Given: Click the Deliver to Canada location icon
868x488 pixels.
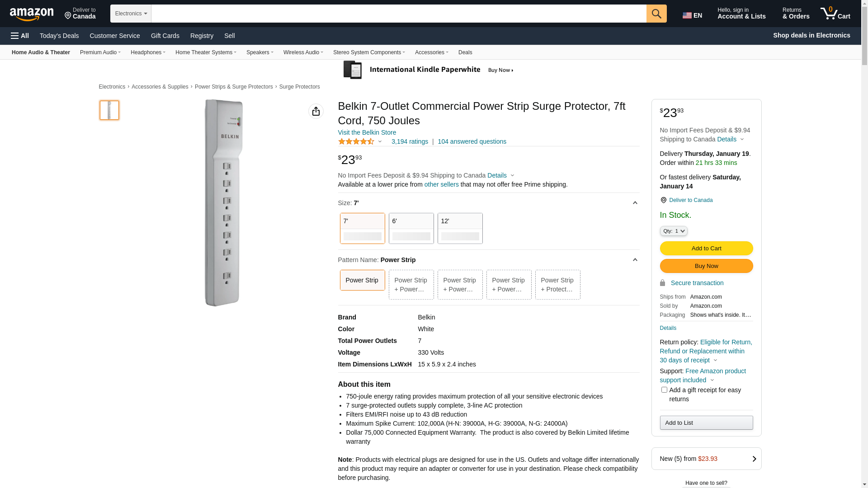Looking at the screenshot, I should click(663, 200).
